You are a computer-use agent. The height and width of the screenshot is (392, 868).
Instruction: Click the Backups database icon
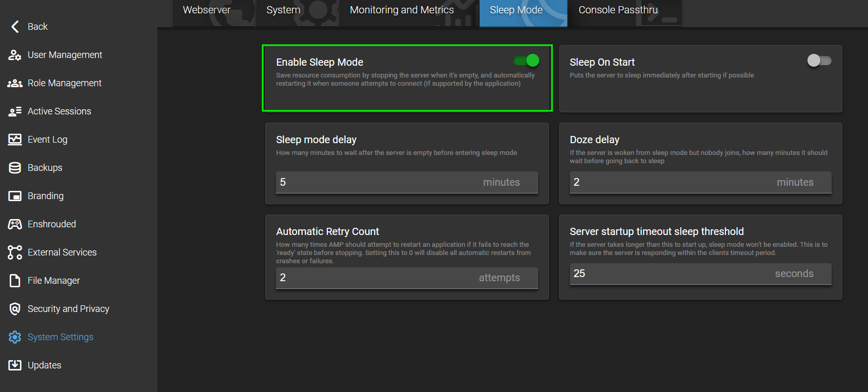pyautogui.click(x=15, y=168)
